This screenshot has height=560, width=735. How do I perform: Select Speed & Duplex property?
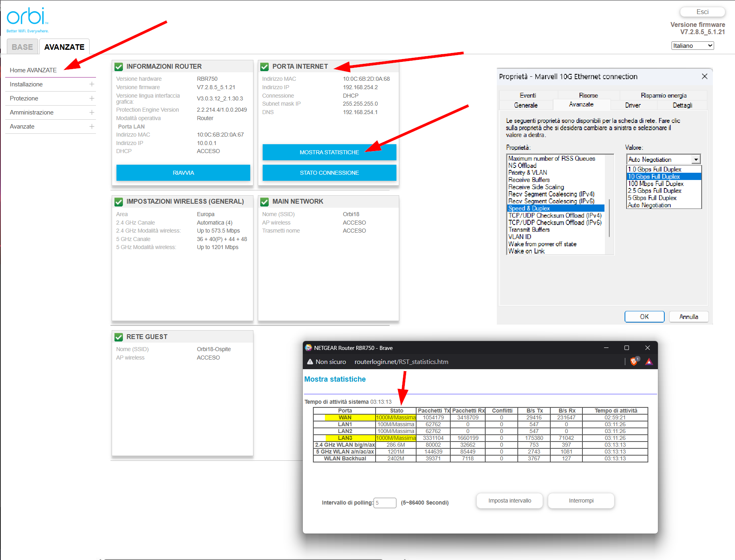(556, 208)
